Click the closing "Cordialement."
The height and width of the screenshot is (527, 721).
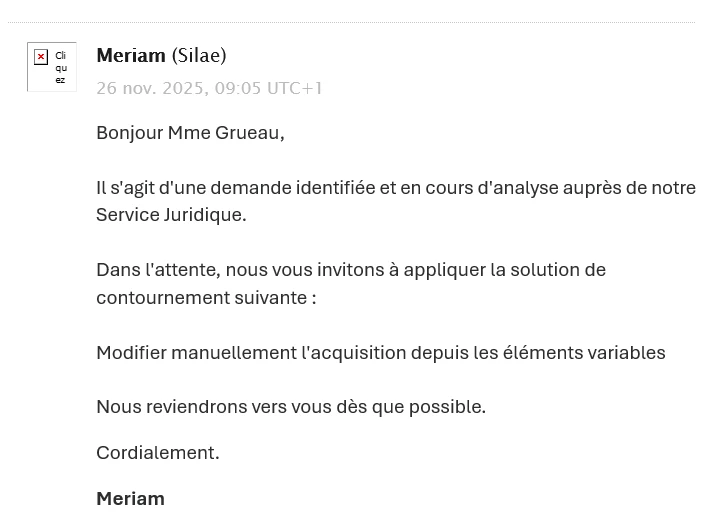tap(158, 453)
